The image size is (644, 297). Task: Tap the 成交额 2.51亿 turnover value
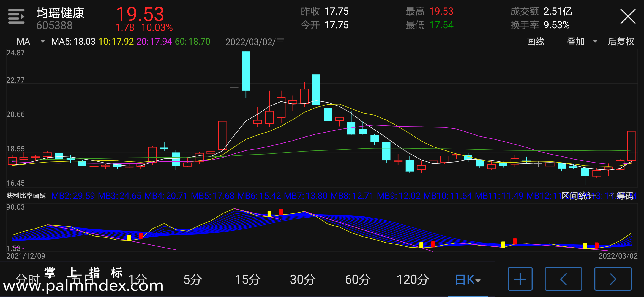tap(541, 12)
